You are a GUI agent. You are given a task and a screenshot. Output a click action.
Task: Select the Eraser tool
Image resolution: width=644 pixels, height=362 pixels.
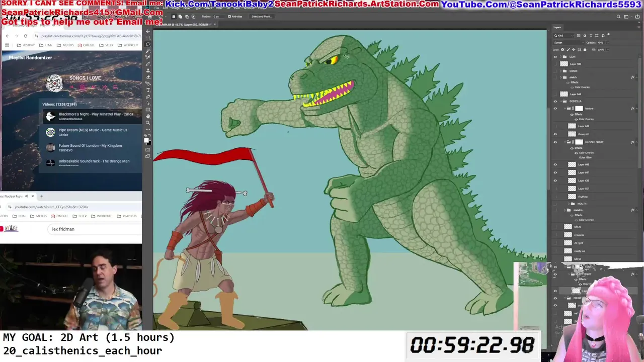[148, 77]
